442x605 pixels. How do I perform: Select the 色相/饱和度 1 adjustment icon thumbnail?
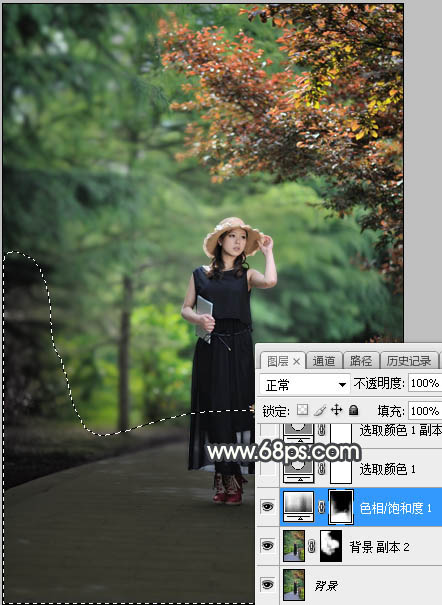tap(298, 506)
